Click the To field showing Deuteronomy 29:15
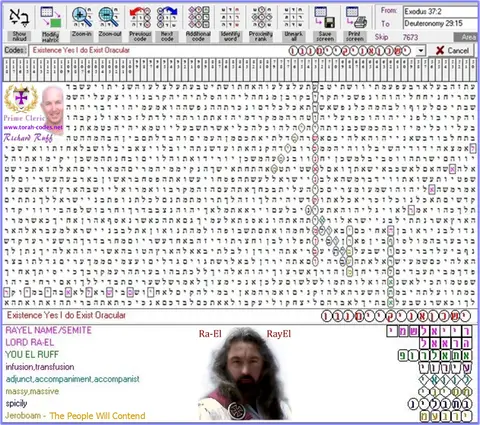This screenshot has width=480, height=425. click(x=441, y=24)
